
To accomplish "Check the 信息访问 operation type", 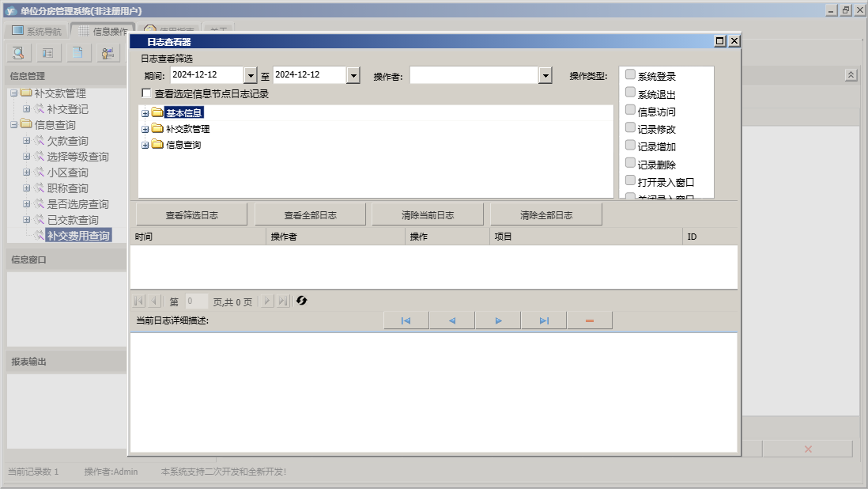I will point(630,110).
